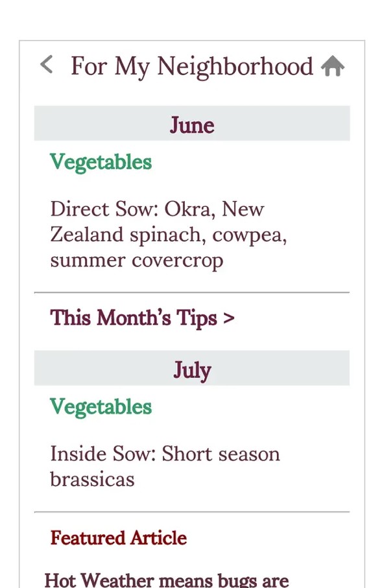Click summer covercrop text
The height and width of the screenshot is (588, 384).
(x=137, y=261)
